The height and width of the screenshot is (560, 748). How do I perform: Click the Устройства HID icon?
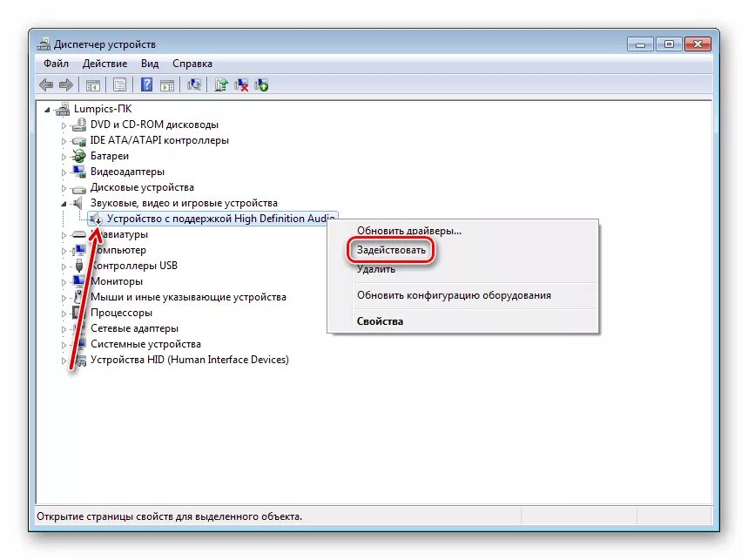tap(82, 361)
